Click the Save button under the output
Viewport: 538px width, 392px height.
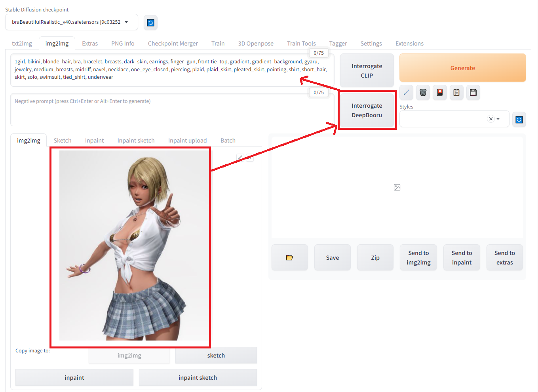333,258
